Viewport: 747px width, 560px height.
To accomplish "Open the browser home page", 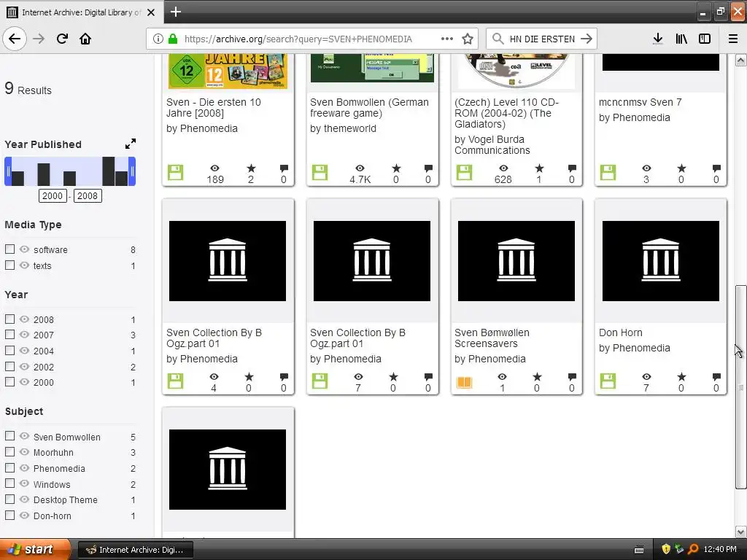I will (x=85, y=39).
